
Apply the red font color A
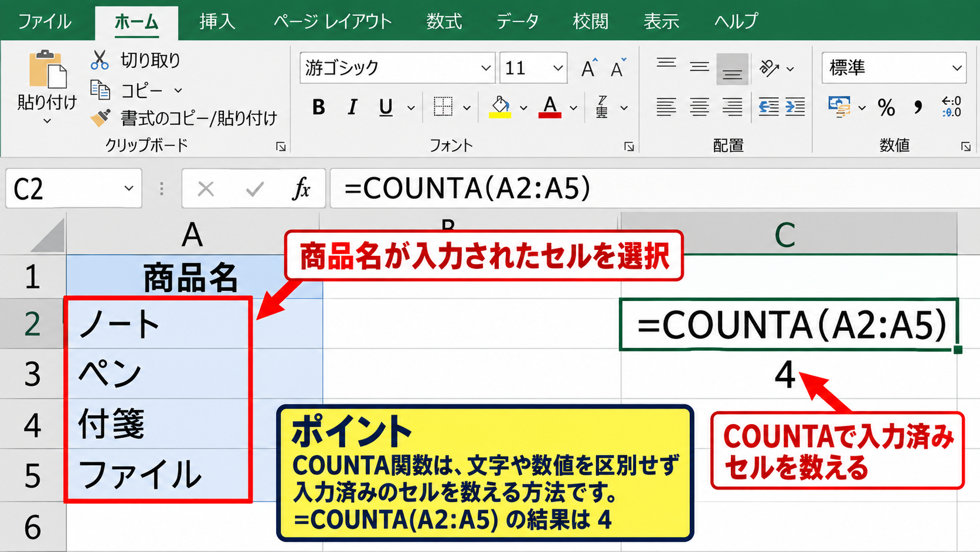click(550, 107)
